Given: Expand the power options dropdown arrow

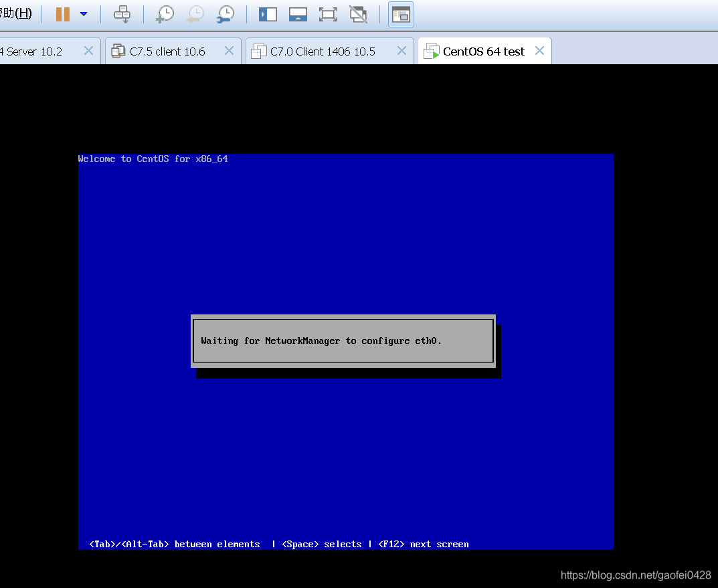Looking at the screenshot, I should [84, 14].
